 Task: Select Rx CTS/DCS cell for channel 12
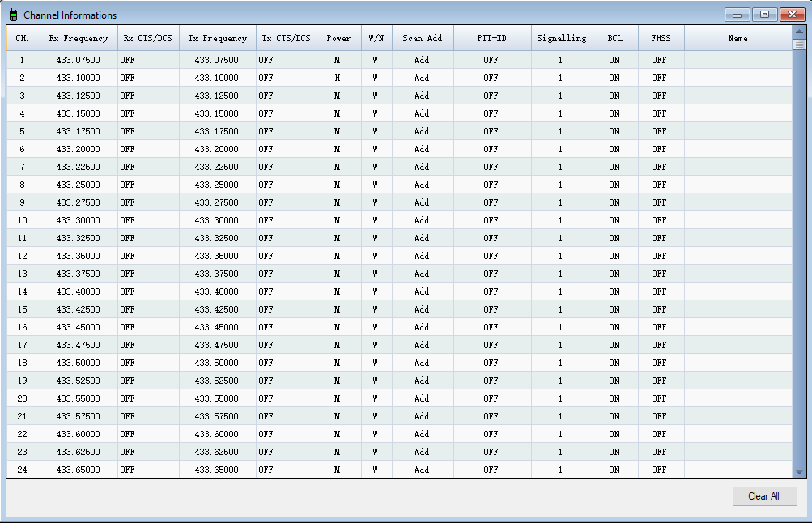[x=148, y=256]
